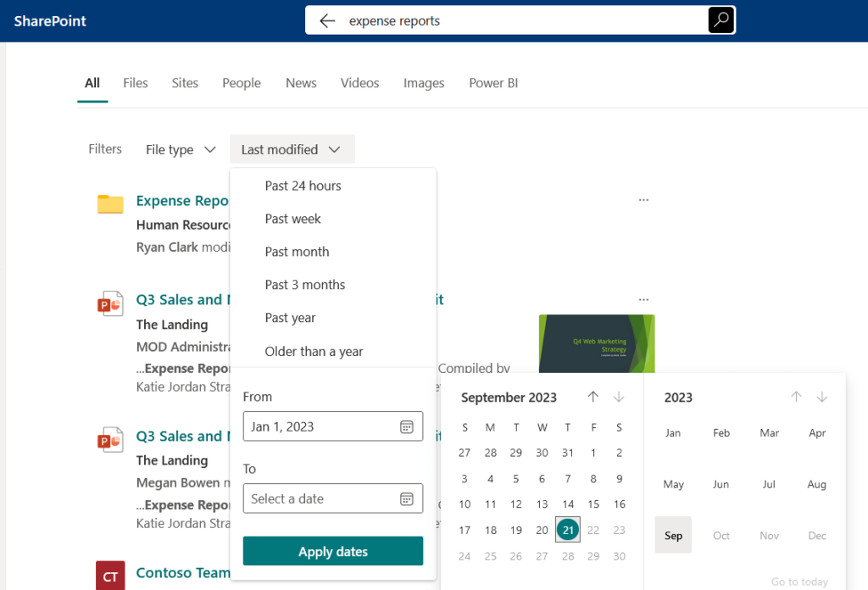Switch to the People tab
Image resolution: width=868 pixels, height=590 pixels.
[x=242, y=83]
